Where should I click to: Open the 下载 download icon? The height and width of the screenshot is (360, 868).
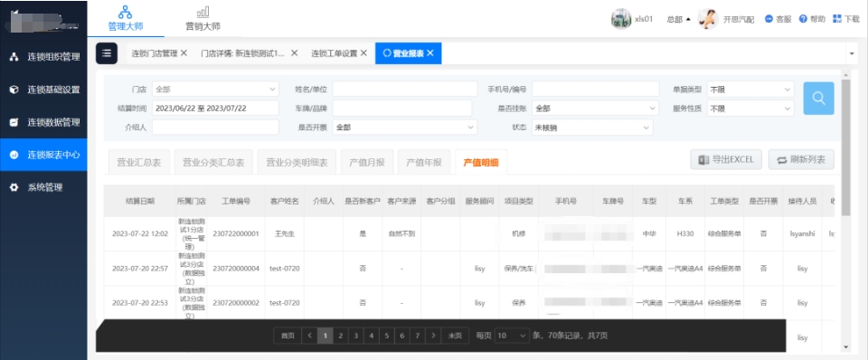tap(837, 19)
